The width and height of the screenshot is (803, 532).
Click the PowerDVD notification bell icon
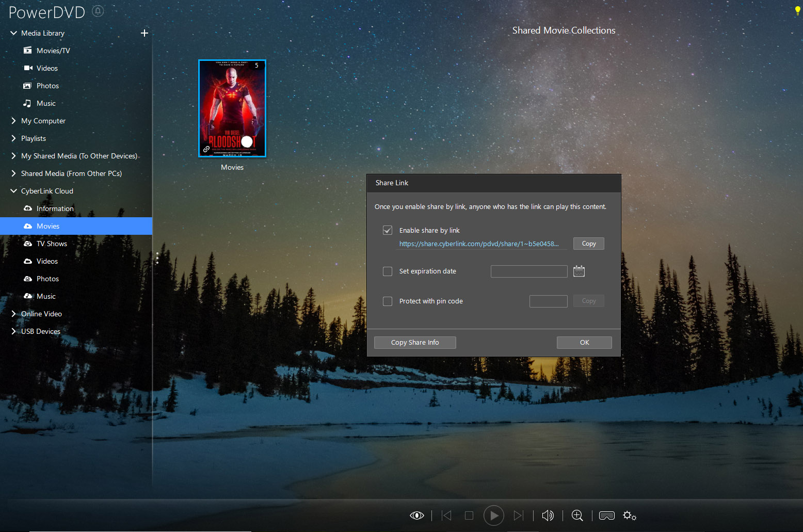[x=98, y=11]
